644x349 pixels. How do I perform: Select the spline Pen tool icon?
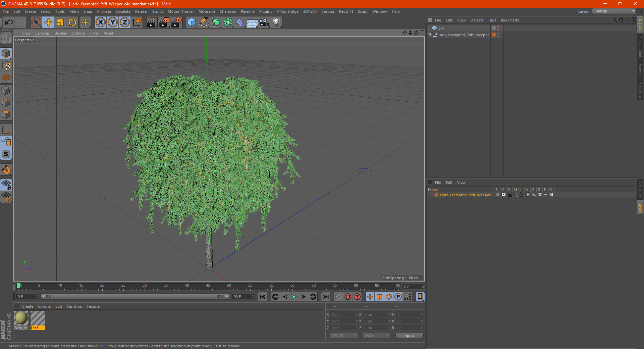[x=204, y=22]
